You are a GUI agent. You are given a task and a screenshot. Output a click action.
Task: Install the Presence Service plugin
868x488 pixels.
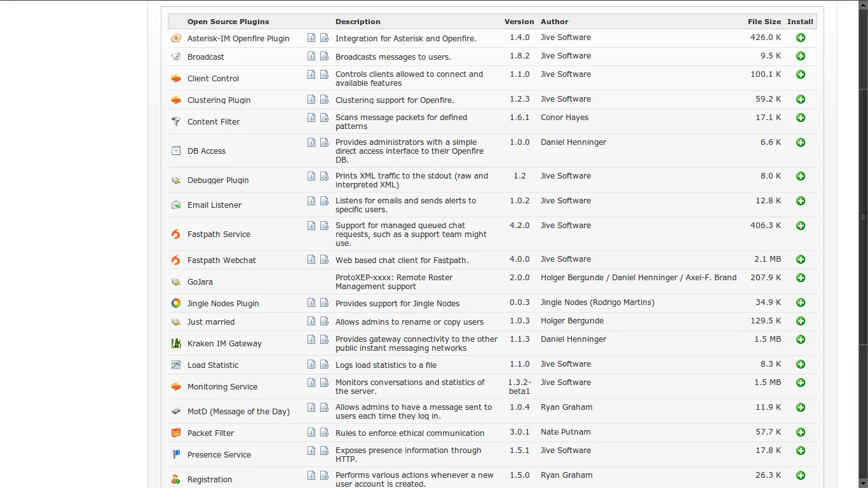pyautogui.click(x=801, y=451)
